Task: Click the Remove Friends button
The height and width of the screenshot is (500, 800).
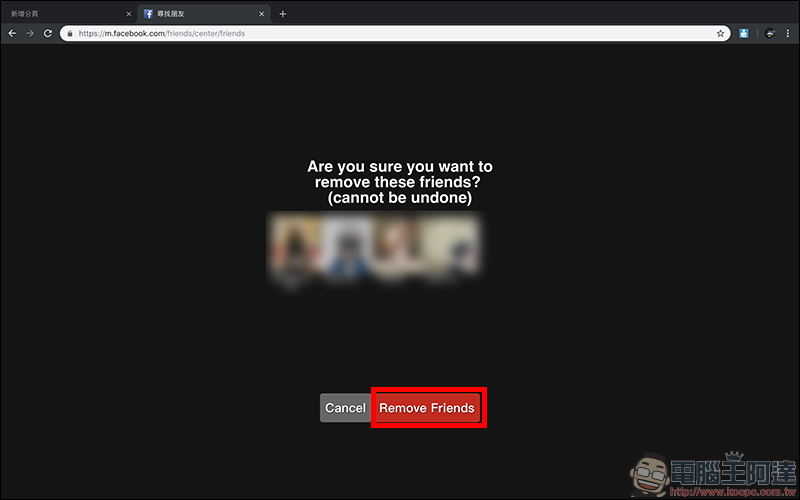Action: (428, 408)
